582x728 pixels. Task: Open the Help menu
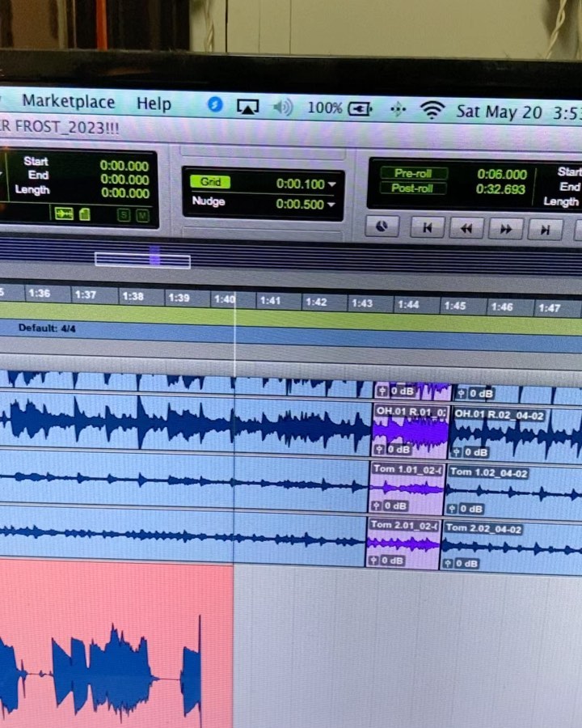click(154, 104)
